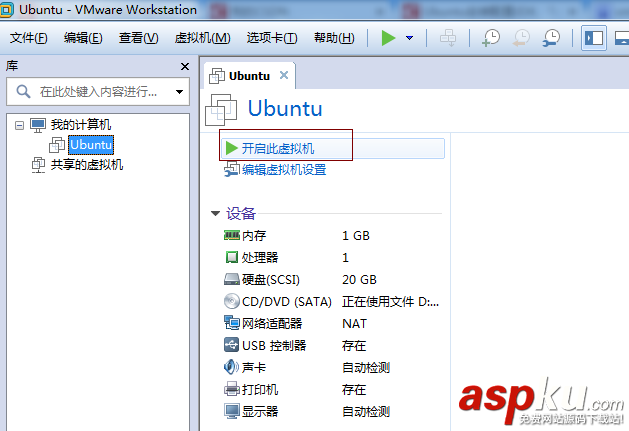Click the 硬盘(SCSI) hard disk icon
629x431 pixels.
(231, 279)
